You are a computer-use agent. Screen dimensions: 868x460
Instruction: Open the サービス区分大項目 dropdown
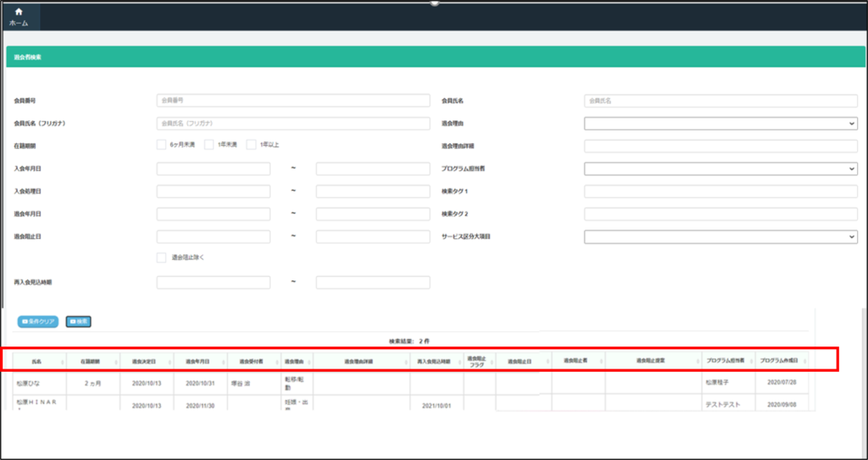[721, 236]
